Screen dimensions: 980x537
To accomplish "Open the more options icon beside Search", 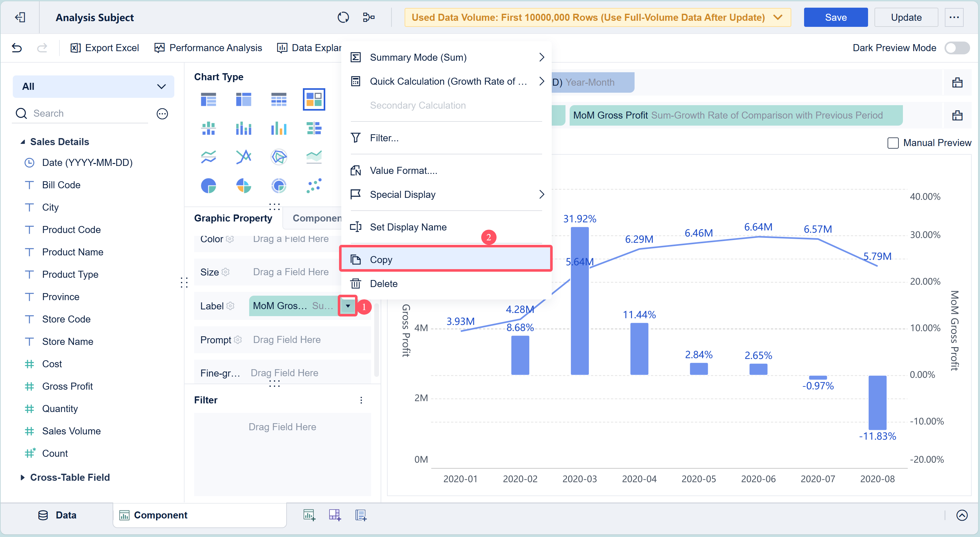I will coord(162,114).
